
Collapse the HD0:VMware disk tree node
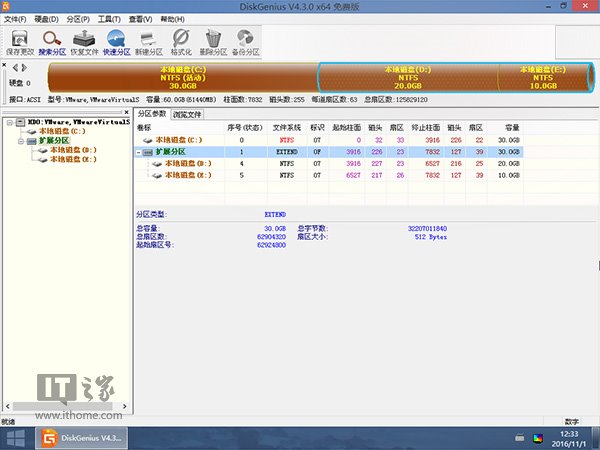pyautogui.click(x=9, y=122)
